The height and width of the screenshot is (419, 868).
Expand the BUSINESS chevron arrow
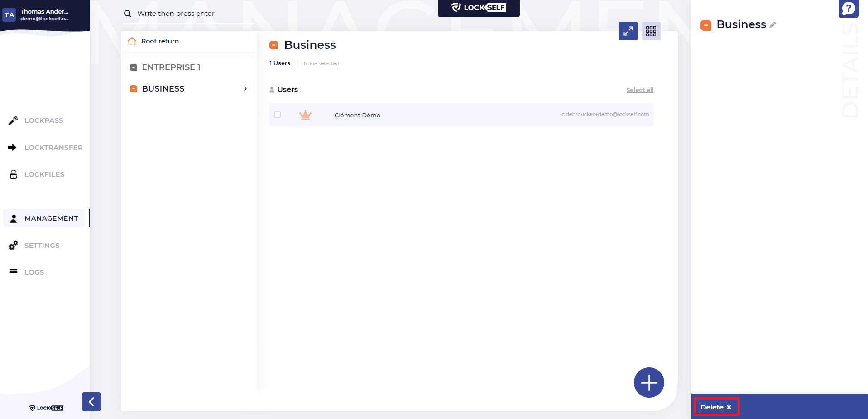(x=245, y=89)
